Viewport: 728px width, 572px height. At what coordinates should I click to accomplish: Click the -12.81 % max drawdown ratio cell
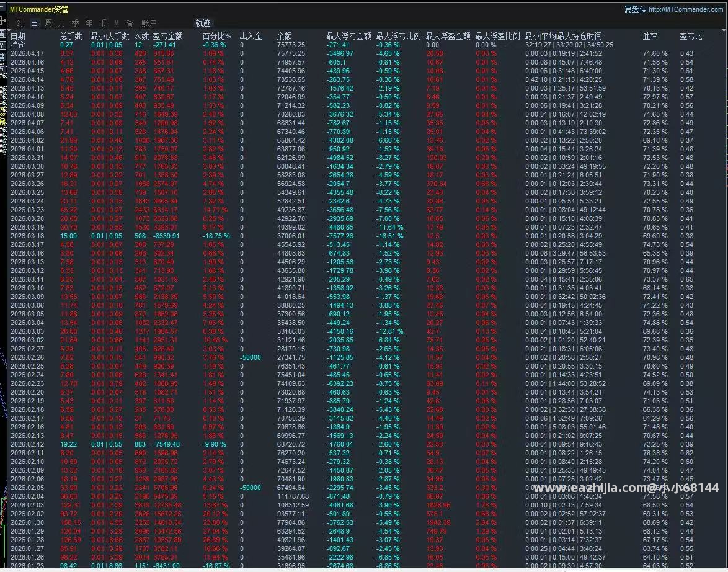[390, 331]
